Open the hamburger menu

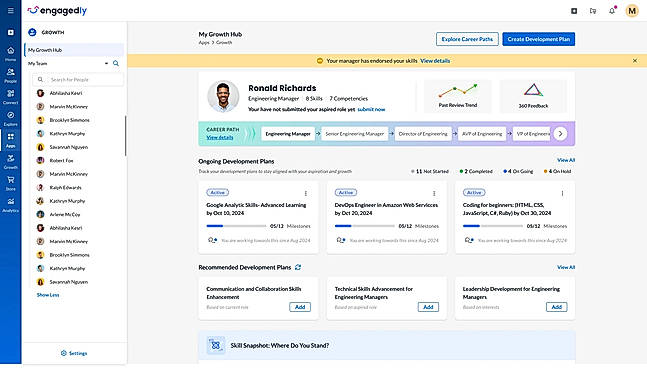pyautogui.click(x=10, y=10)
